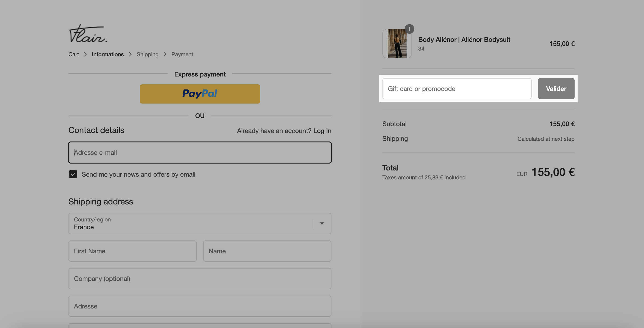The width and height of the screenshot is (644, 328).
Task: Open the Flair logo home link
Action: [88, 34]
